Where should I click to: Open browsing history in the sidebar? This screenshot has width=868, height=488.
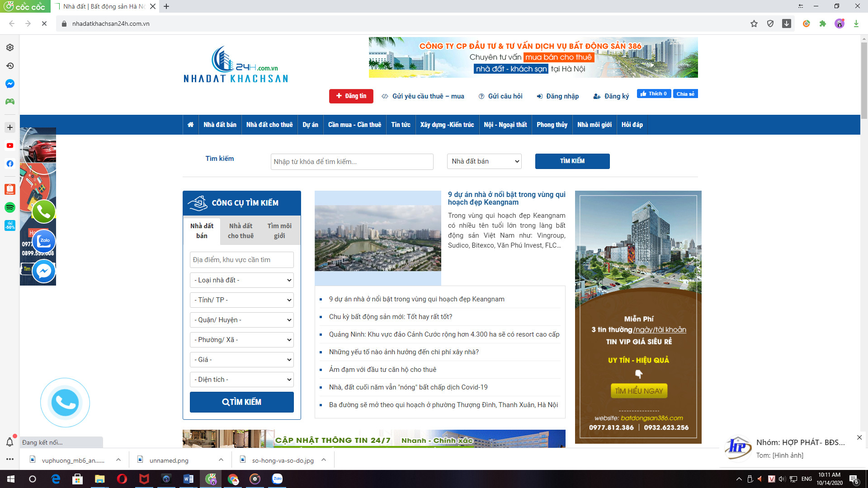click(10, 66)
